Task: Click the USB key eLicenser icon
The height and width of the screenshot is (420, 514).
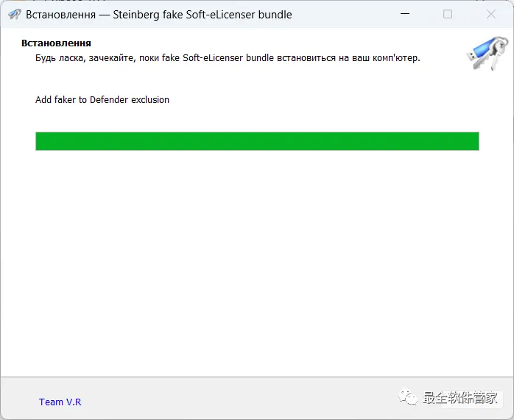Action: (x=487, y=54)
